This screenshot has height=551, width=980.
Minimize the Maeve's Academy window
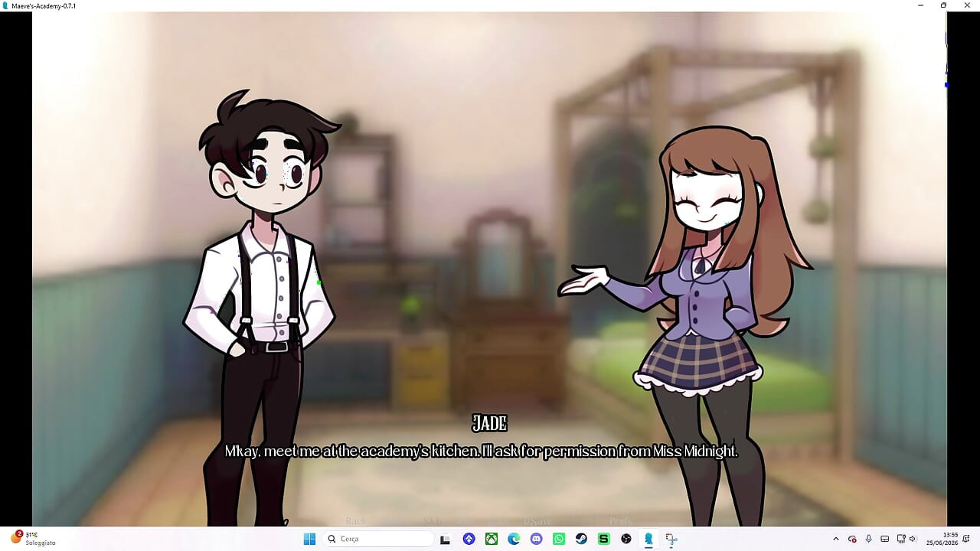[x=921, y=5]
